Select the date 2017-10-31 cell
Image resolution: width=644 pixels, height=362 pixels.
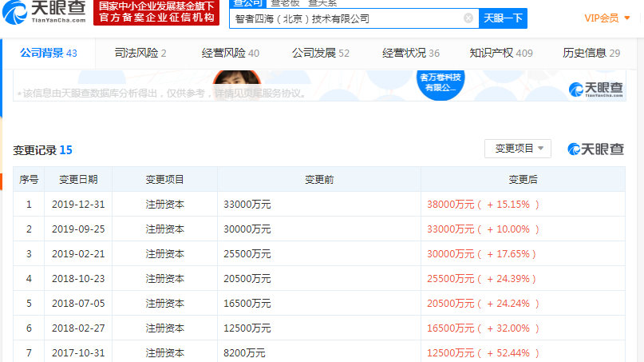click(78, 353)
